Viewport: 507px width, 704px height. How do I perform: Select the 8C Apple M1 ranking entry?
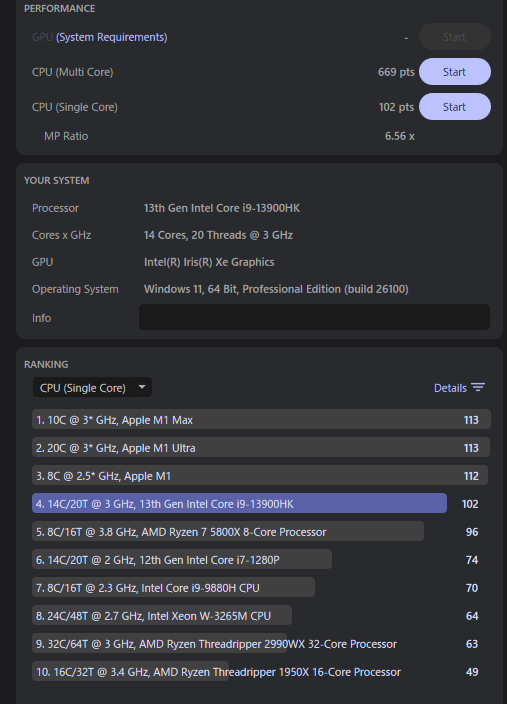point(261,476)
